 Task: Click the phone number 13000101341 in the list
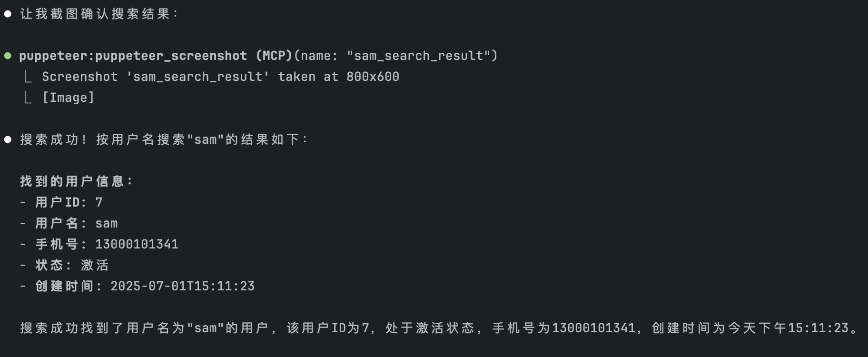(137, 244)
